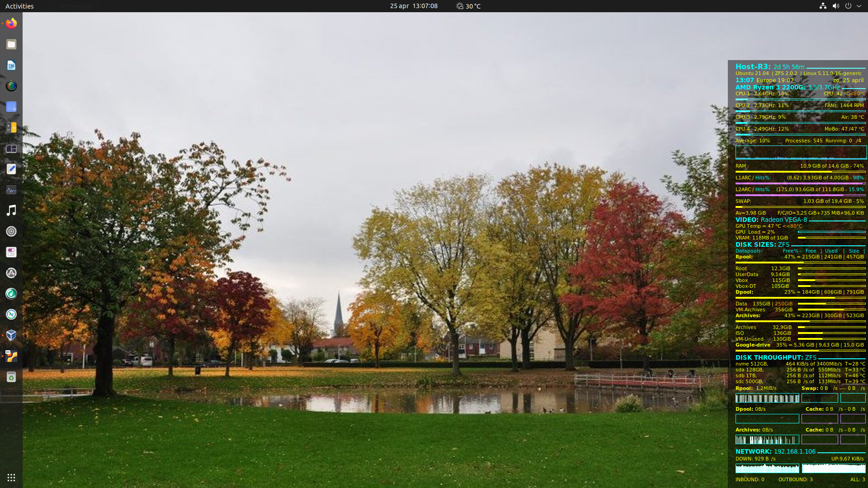Open the Screenshot tool dock icon
This screenshot has width=868, height=488.
tap(11, 107)
